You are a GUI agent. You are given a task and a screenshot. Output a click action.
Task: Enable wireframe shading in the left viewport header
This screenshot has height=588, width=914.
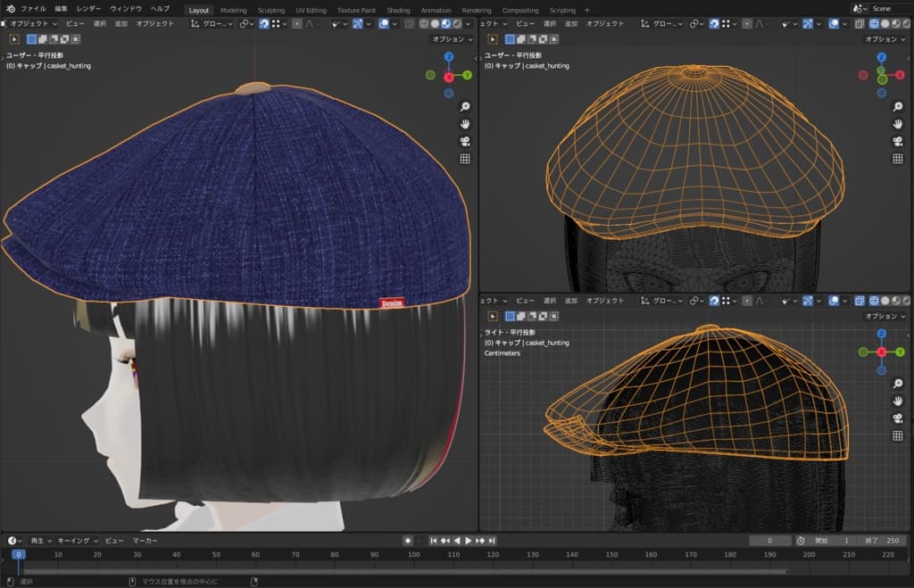click(x=424, y=24)
